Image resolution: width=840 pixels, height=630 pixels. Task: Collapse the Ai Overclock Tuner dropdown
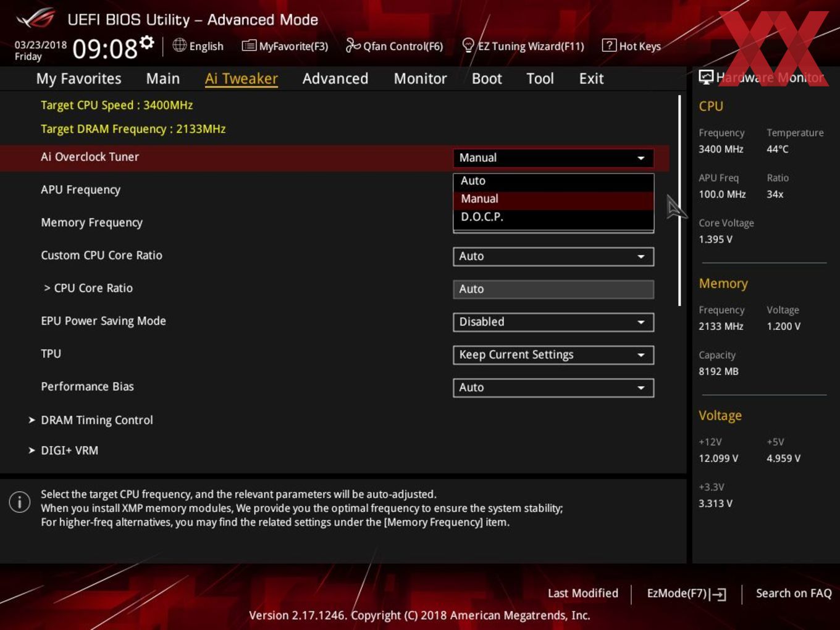[553, 158]
